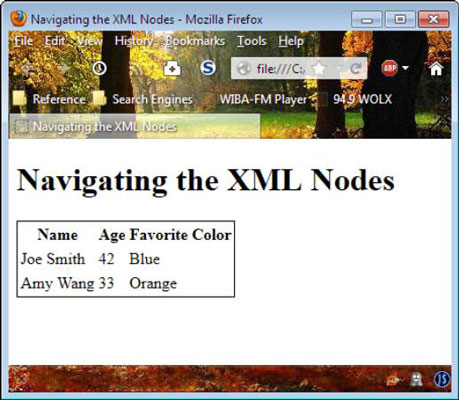Click the white kit icon with plus
This screenshot has width=459, height=400.
tap(172, 69)
